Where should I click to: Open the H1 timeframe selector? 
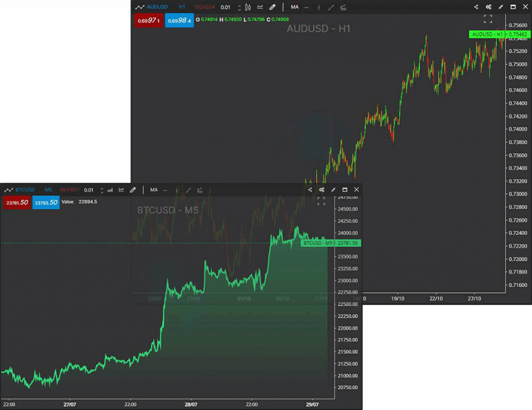click(x=182, y=7)
